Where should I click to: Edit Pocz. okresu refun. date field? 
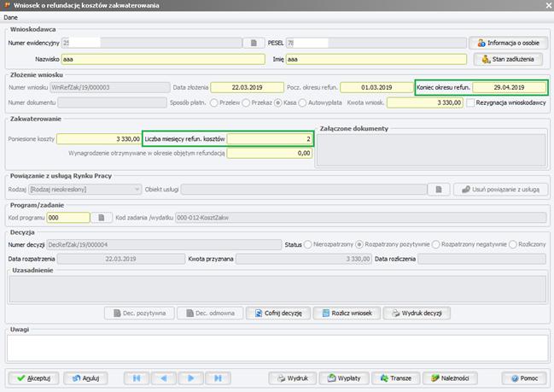(376, 87)
